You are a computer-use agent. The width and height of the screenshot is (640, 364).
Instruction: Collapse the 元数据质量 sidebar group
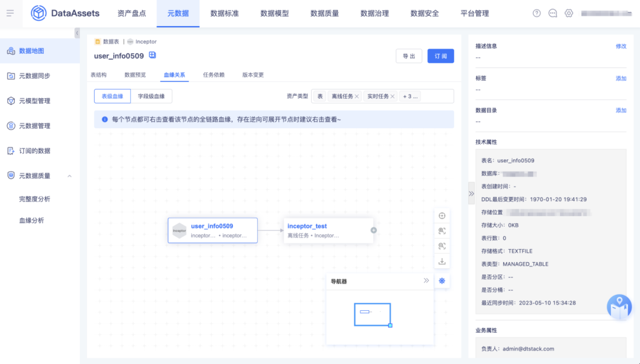pos(69,176)
